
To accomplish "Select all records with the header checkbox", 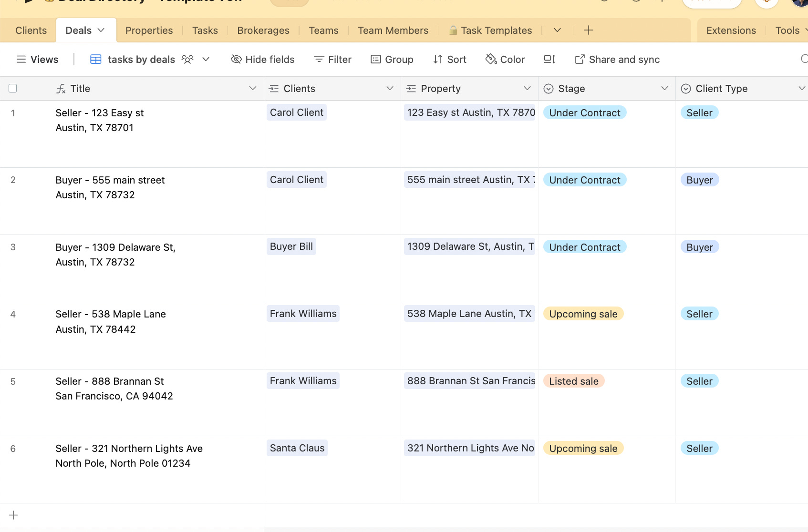I will click(x=13, y=88).
